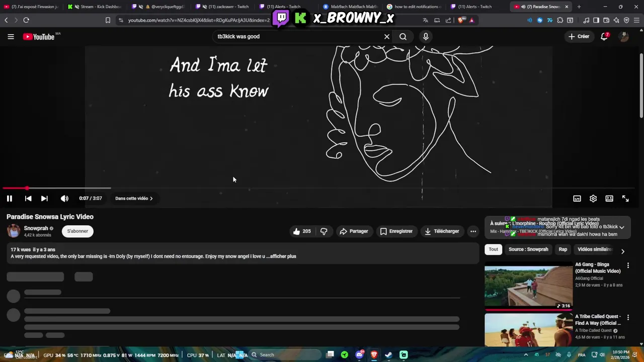Bookmark this page

(x=108, y=20)
